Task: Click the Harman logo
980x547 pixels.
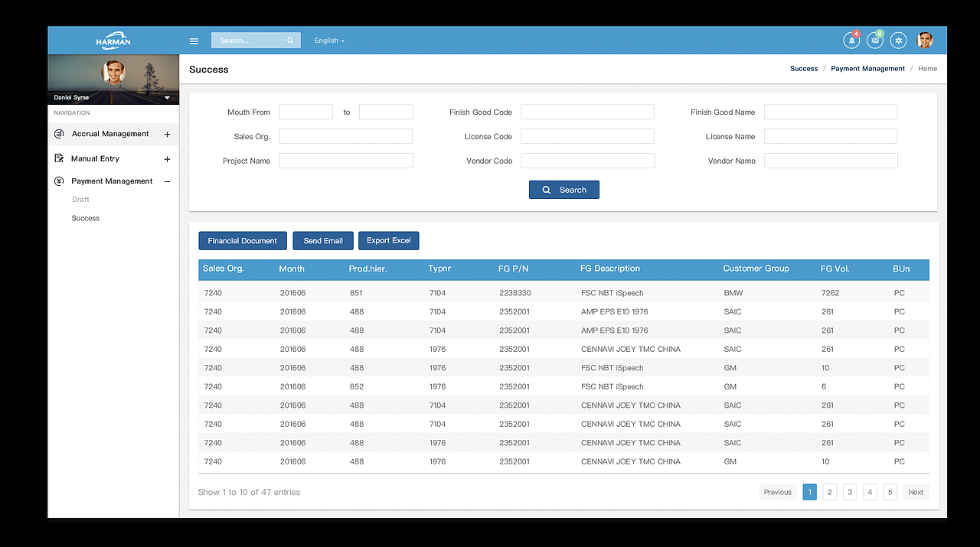Action: tap(113, 41)
